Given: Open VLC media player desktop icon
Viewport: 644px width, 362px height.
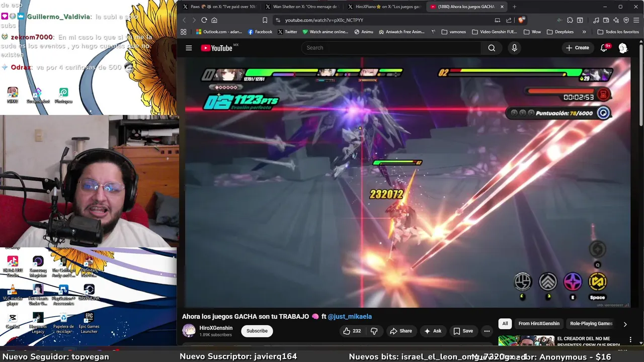Looking at the screenshot, I should tap(13, 295).
